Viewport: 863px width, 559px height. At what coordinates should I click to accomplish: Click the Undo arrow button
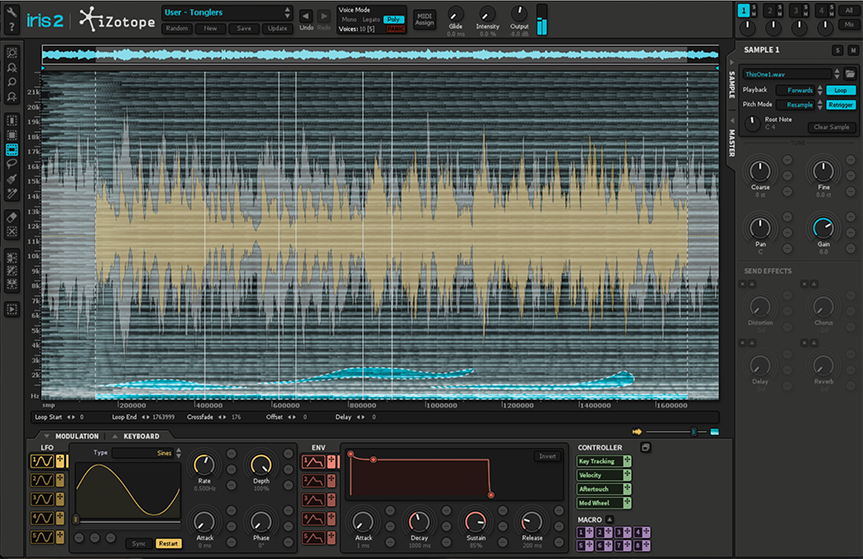point(307,16)
